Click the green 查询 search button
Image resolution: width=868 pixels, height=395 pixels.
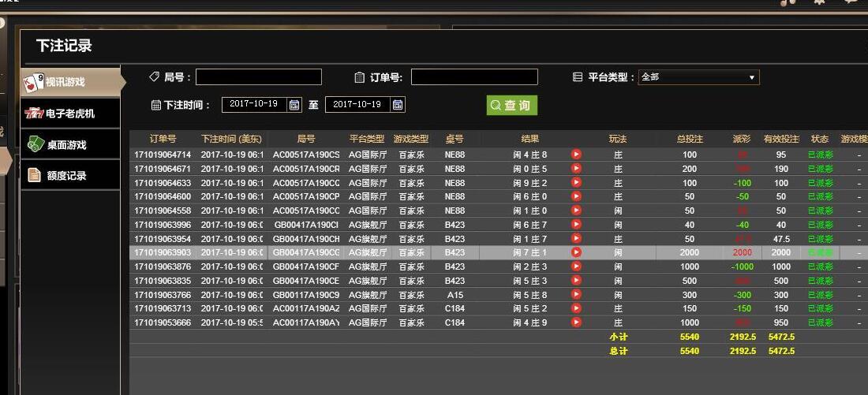tap(511, 105)
